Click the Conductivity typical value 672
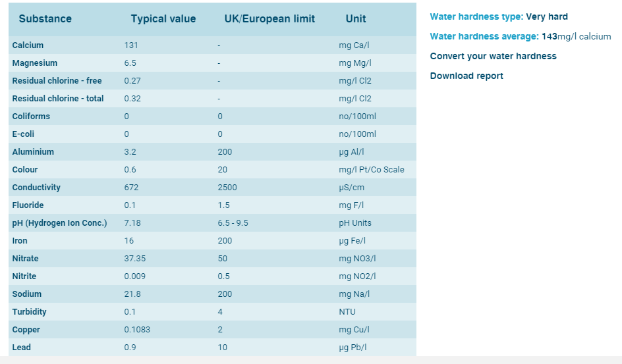This screenshot has height=364, width=622. pos(131,188)
